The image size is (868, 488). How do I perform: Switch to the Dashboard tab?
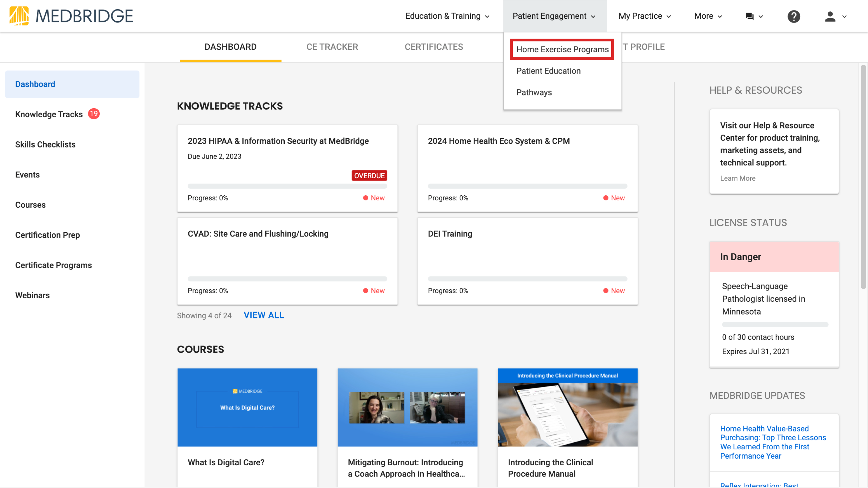click(230, 47)
